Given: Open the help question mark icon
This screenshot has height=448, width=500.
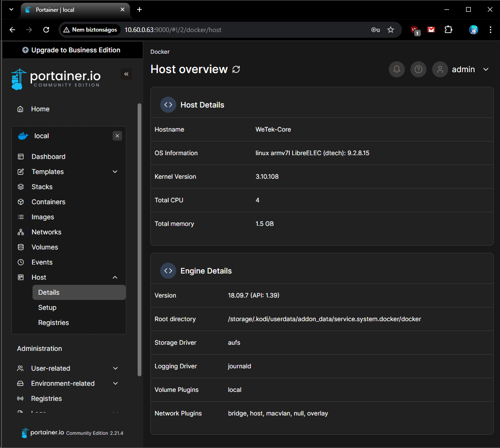Looking at the screenshot, I should tap(418, 69).
